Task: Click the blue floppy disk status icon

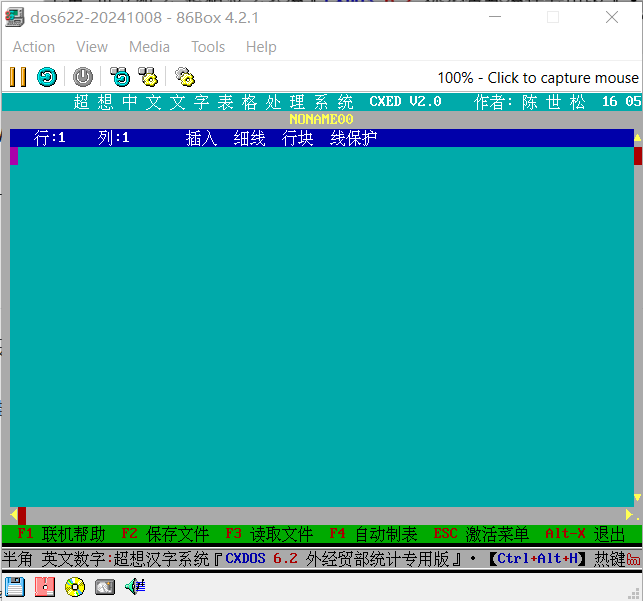Action: (15, 587)
